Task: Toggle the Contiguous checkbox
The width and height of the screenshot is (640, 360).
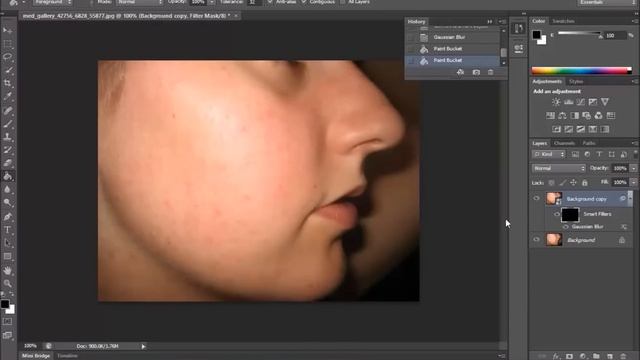Action: [x=303, y=2]
